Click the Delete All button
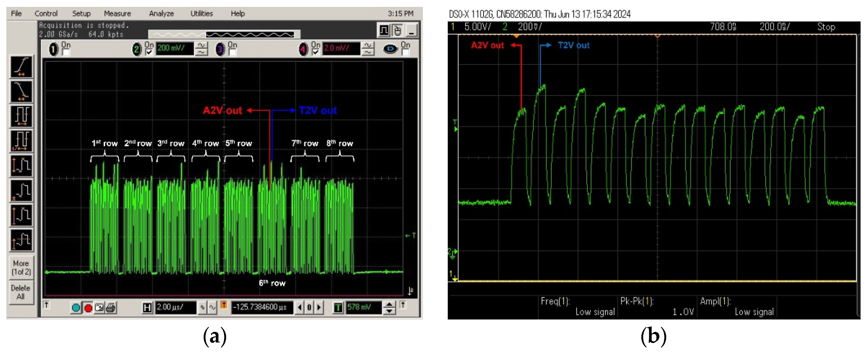868x352 pixels. coord(21,292)
